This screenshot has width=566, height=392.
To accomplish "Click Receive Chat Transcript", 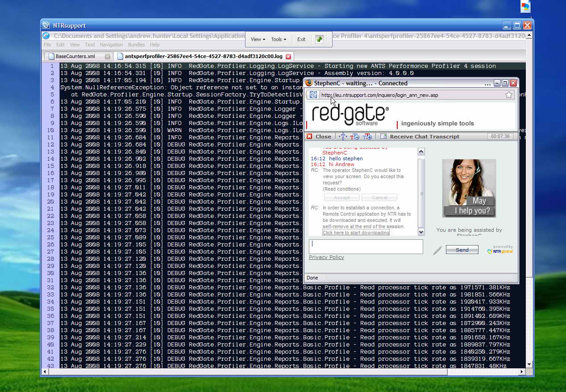I will [x=424, y=137].
